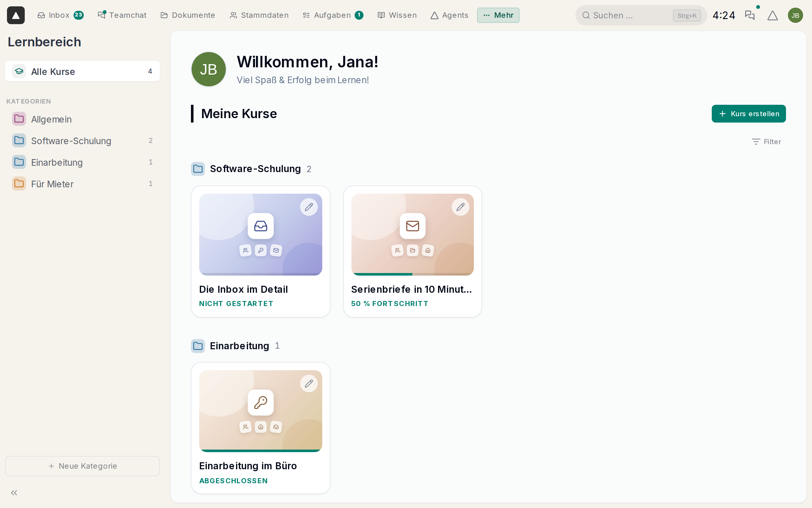This screenshot has width=812, height=508.
Task: Open Stammdaten section
Action: (x=259, y=15)
